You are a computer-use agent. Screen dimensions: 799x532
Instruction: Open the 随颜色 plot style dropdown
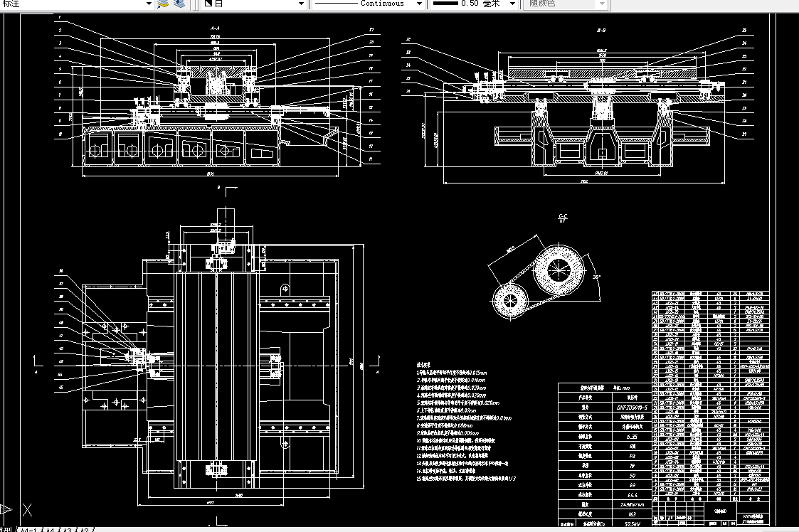[602, 4]
